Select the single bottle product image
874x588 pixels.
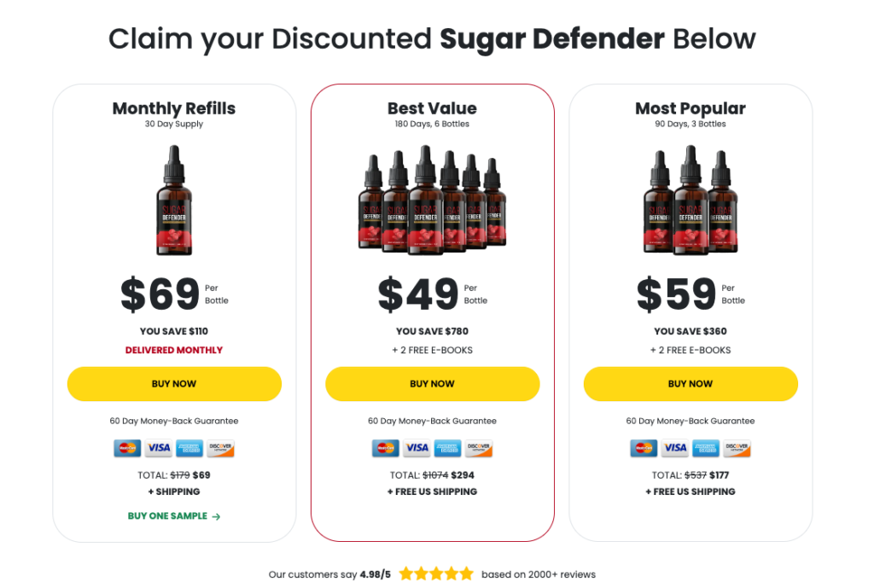[174, 200]
